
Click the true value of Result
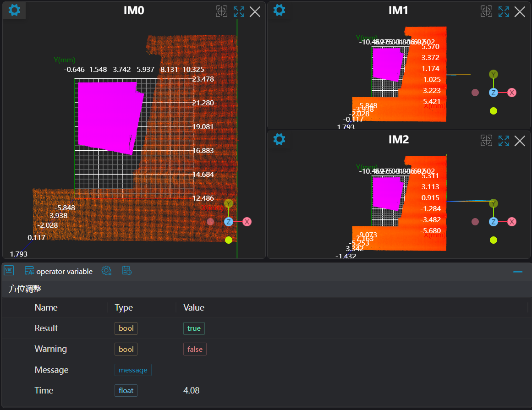point(194,328)
